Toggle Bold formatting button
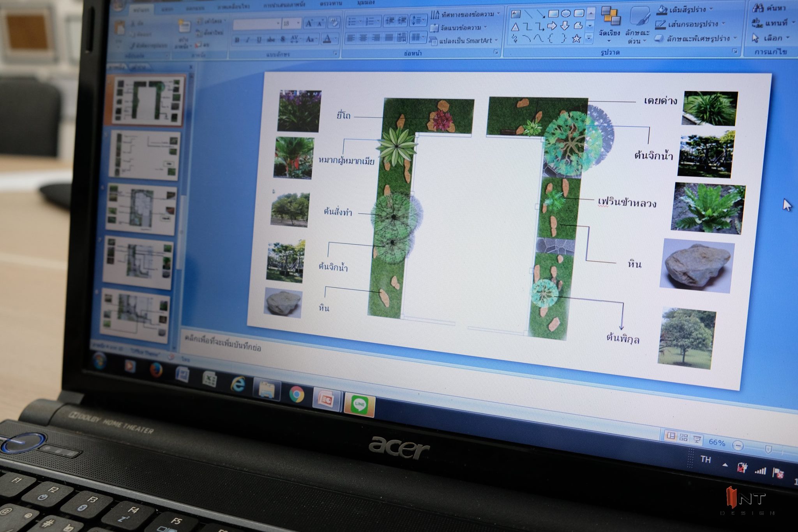Screen dimensions: 798x532 237,39
